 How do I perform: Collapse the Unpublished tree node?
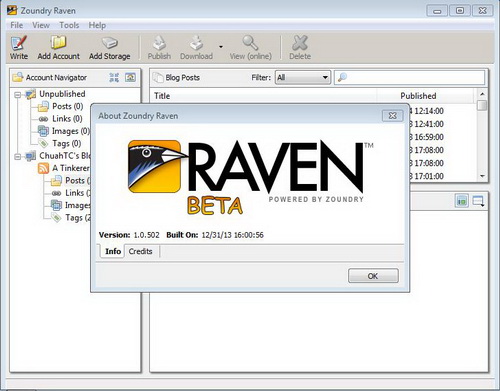pos(18,95)
